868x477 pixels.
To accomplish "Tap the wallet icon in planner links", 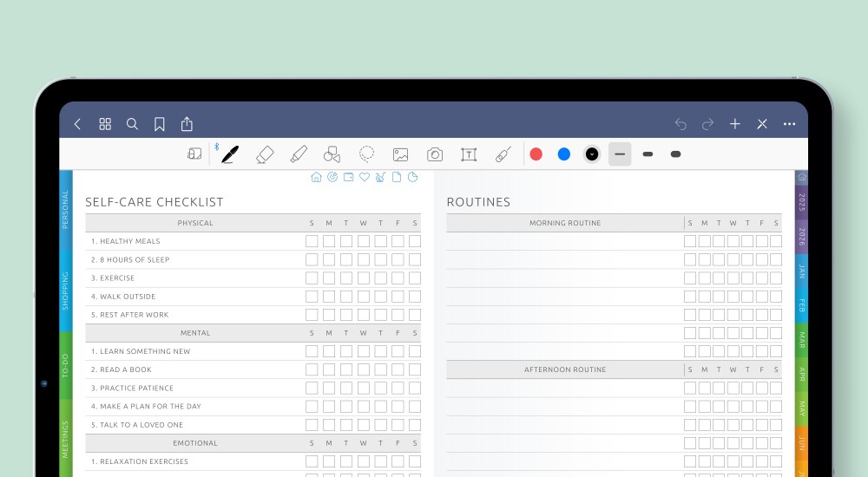I will 348,177.
